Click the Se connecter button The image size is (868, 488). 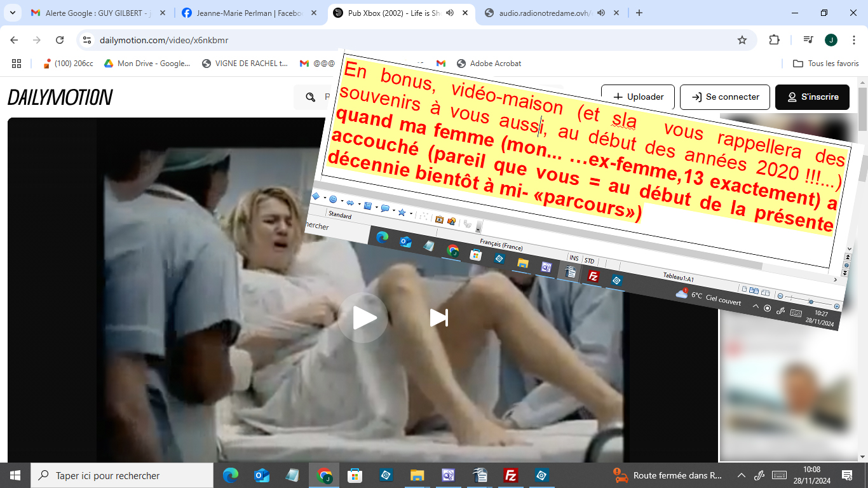tap(725, 97)
